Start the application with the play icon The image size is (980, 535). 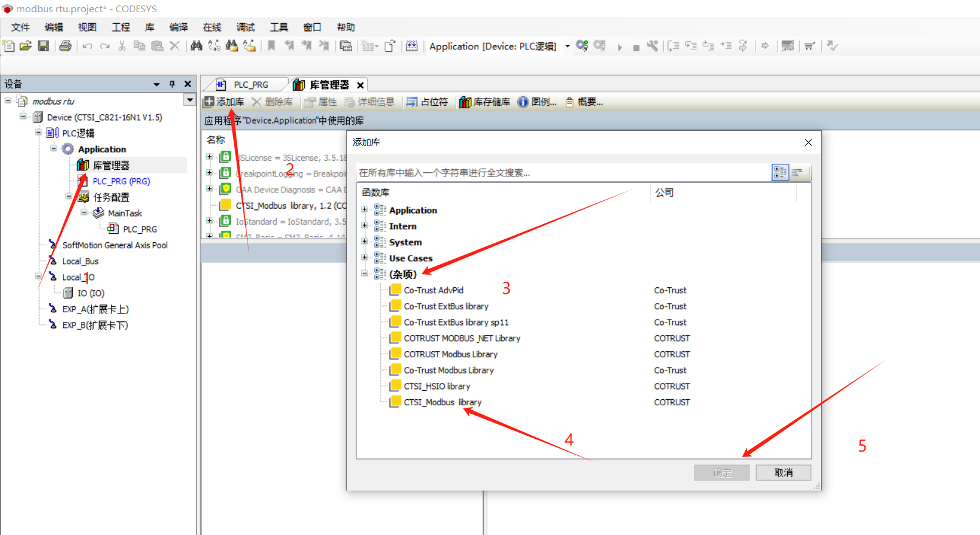coord(619,47)
